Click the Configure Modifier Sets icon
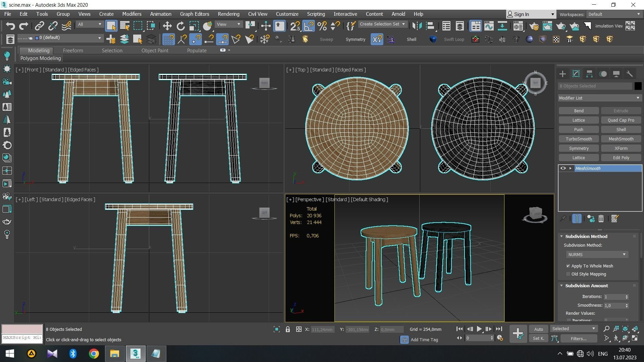The height and width of the screenshot is (362, 644). click(x=614, y=219)
